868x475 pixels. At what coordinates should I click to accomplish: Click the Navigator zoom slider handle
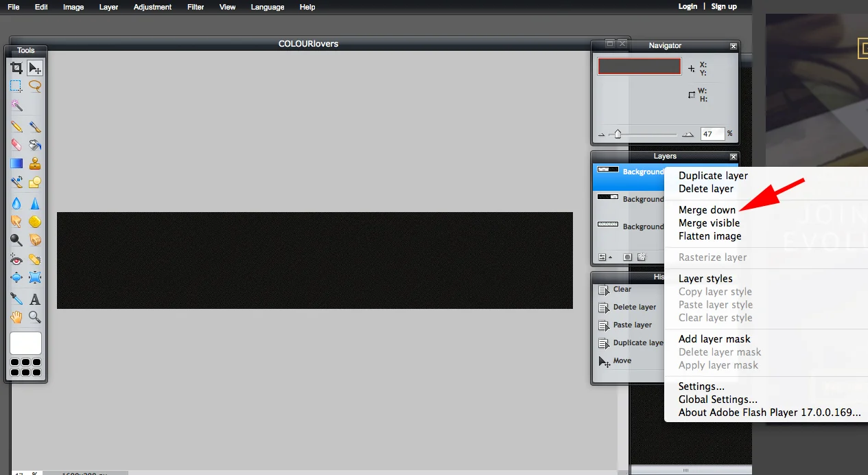(x=618, y=135)
